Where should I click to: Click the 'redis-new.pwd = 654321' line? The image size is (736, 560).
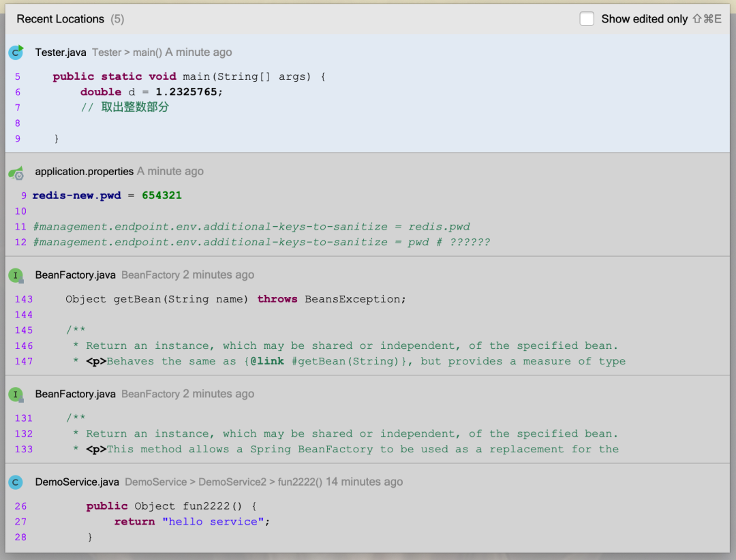click(x=106, y=196)
